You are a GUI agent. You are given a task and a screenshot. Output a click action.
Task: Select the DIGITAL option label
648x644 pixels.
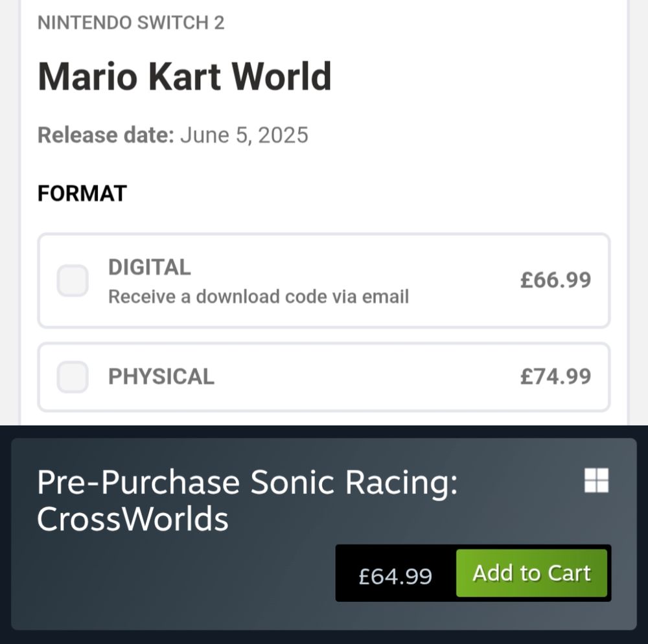(x=149, y=267)
